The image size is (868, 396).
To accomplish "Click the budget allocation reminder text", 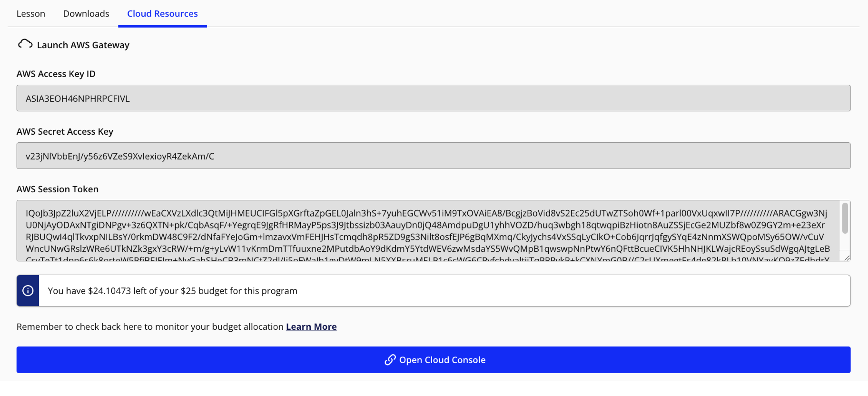I will (150, 327).
